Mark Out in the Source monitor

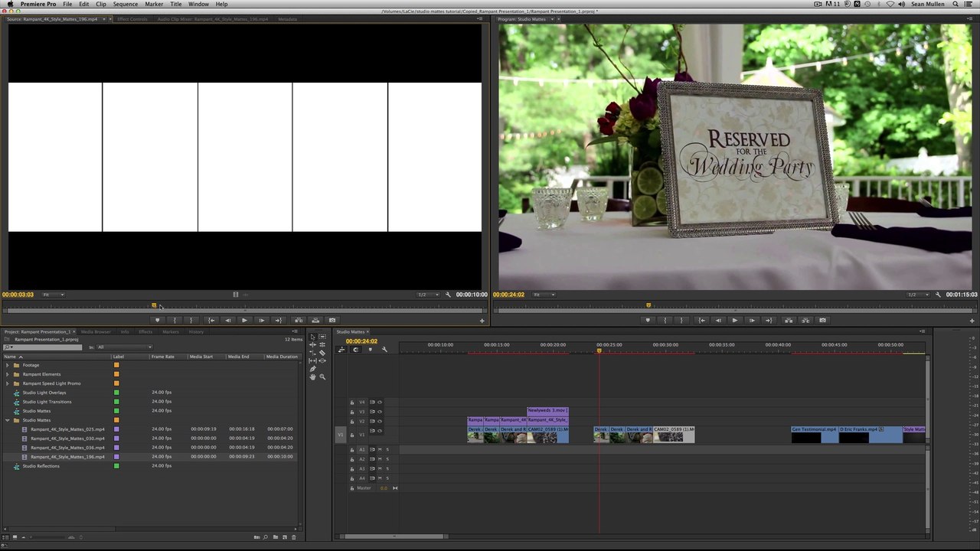[x=191, y=320]
